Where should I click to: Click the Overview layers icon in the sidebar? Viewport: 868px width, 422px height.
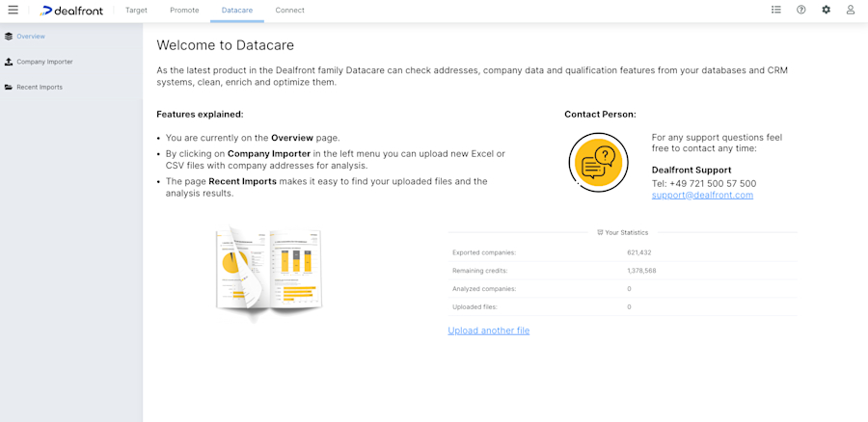(9, 37)
